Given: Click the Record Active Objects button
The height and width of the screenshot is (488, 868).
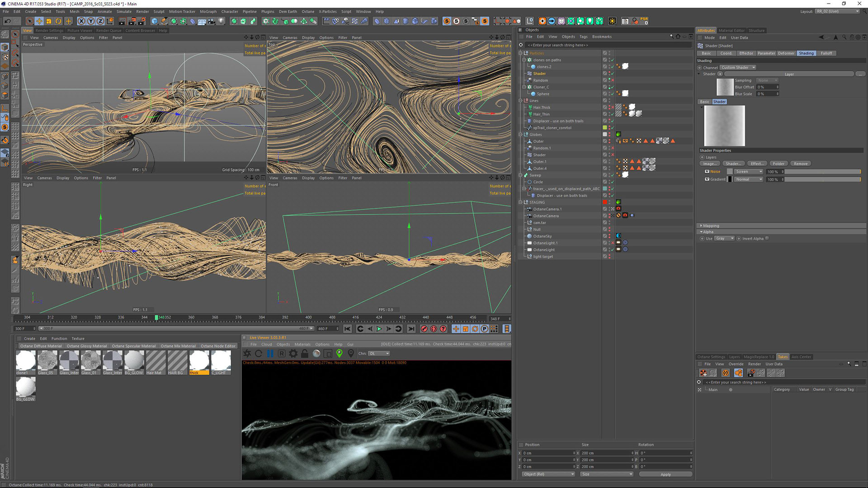Looking at the screenshot, I should click(424, 329).
